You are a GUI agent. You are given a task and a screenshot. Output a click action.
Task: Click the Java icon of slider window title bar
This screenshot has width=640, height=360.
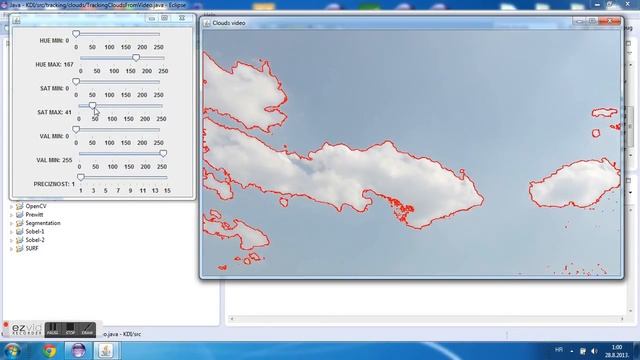coord(16,20)
